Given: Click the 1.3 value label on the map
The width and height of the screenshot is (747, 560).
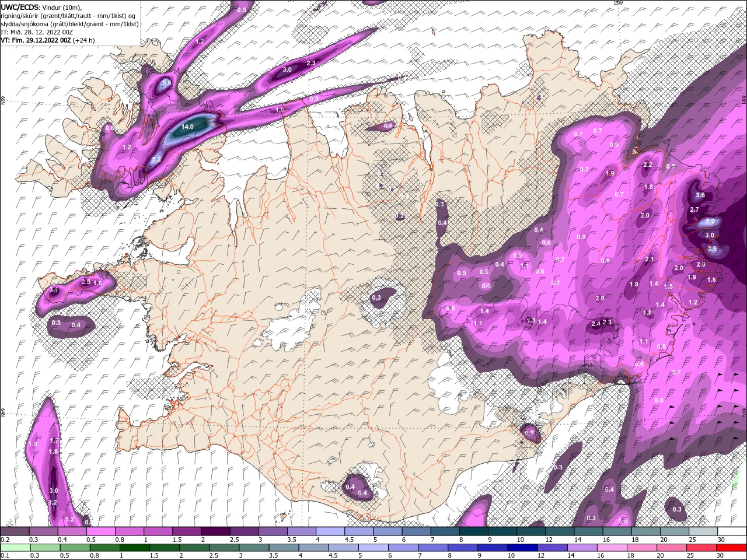Looking at the screenshot, I should 531,320.
